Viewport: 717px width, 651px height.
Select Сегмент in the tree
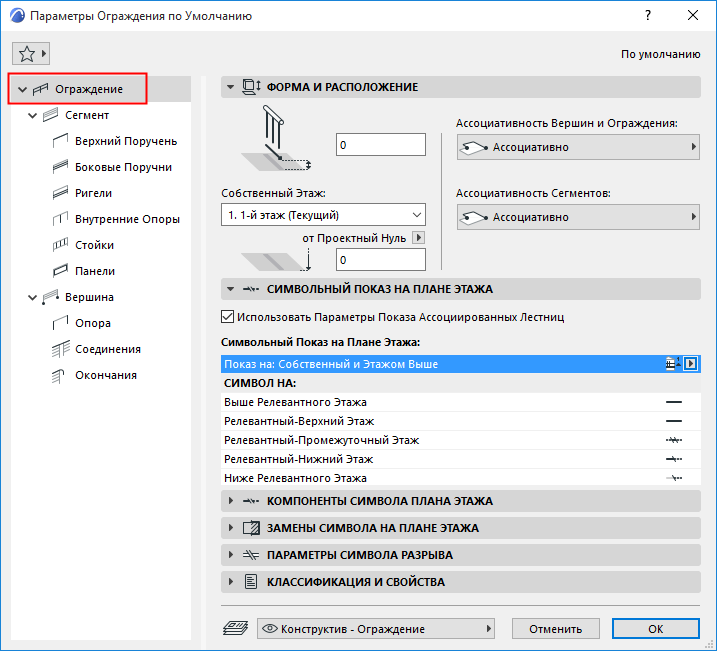tap(87, 115)
